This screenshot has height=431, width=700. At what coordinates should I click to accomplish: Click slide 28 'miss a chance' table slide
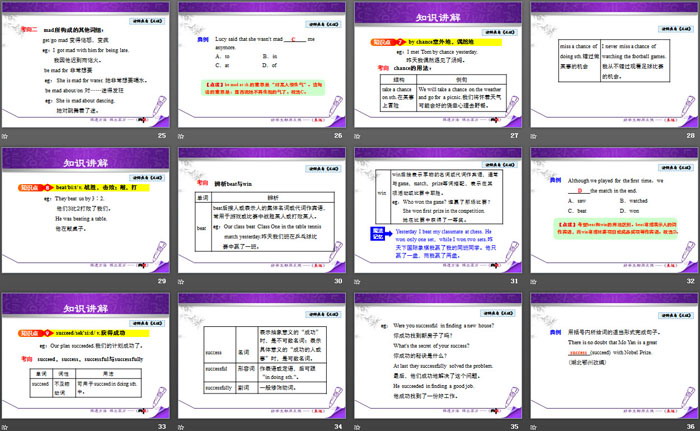pyautogui.click(x=612, y=64)
